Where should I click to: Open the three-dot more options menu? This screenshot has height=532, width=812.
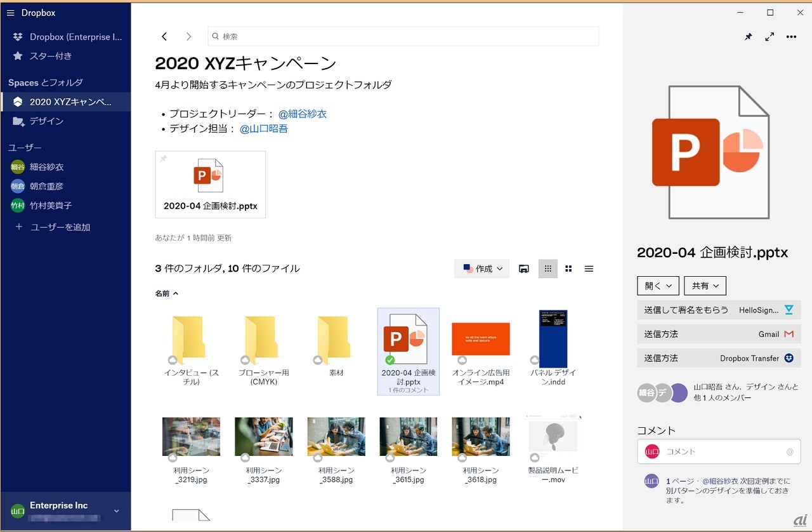pyautogui.click(x=791, y=37)
